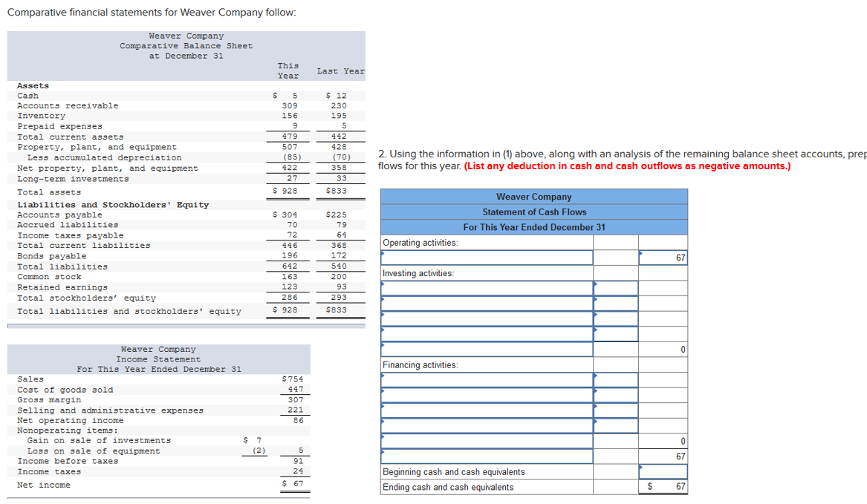Select Total current assets this-year value 479
This screenshot has height=504, width=867.
tap(290, 136)
